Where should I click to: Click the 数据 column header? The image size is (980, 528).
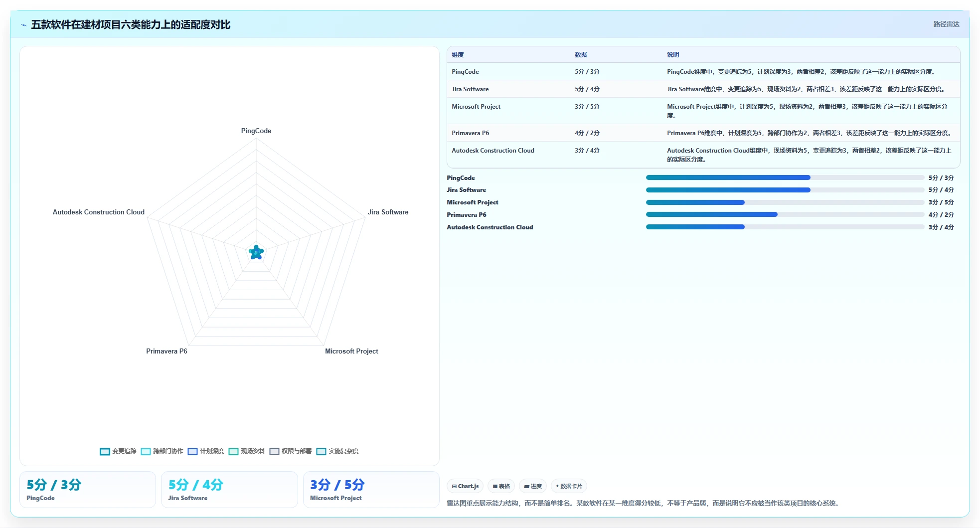(581, 55)
